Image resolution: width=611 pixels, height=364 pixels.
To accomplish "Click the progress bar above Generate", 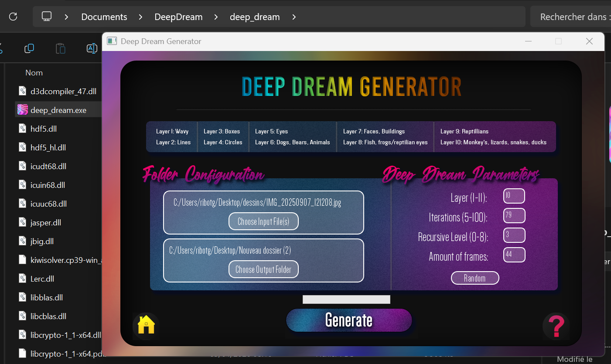I will [346, 299].
